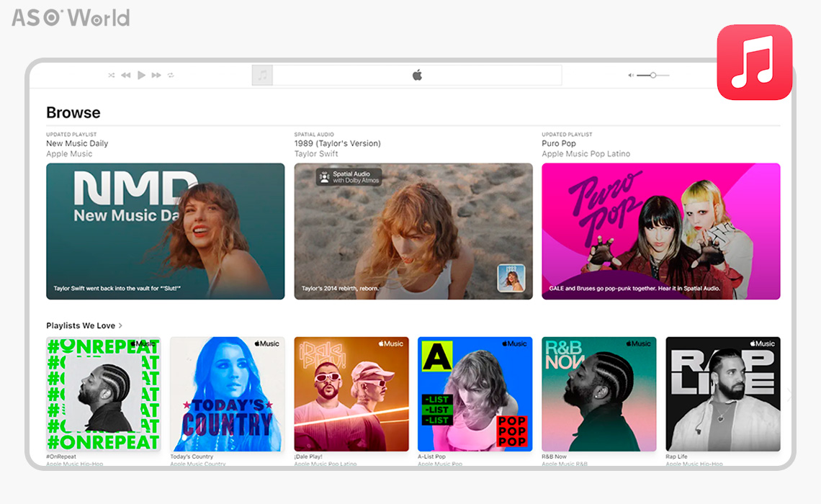The image size is (821, 504).
Task: Open the #OnRepeat playlist cover
Action: 103,394
